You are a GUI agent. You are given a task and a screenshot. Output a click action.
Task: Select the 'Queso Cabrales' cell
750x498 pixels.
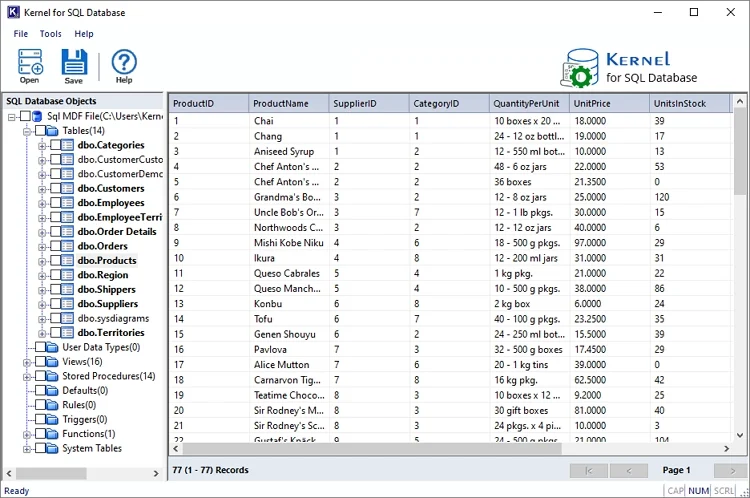289,273
